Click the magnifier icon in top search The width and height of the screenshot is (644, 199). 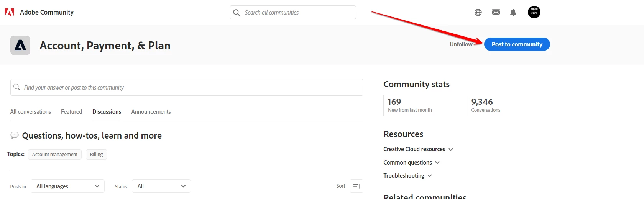(x=237, y=12)
